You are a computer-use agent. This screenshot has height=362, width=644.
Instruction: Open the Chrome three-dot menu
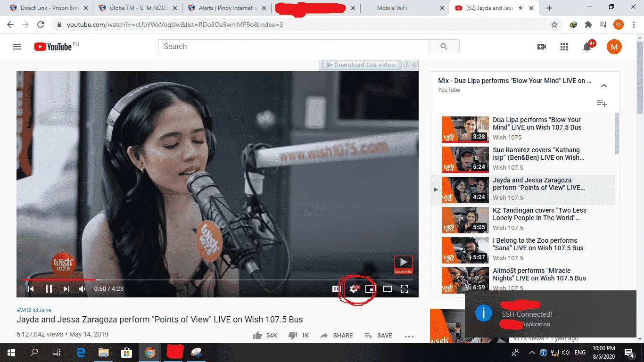(633, 25)
